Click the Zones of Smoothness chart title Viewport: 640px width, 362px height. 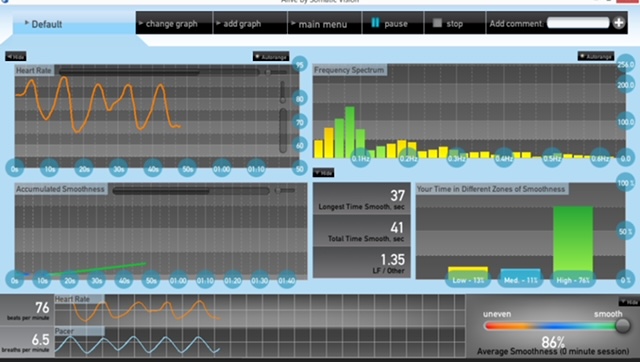click(491, 189)
